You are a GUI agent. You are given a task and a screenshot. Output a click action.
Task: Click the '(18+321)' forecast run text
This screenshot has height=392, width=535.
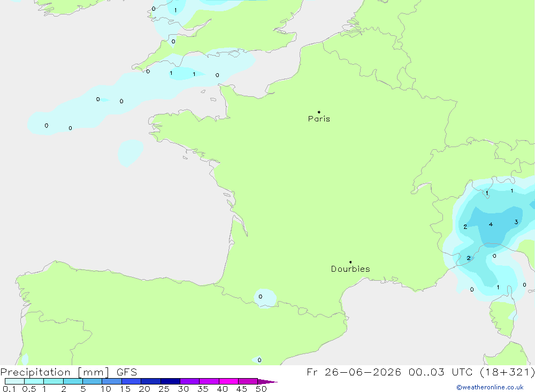click(507, 372)
